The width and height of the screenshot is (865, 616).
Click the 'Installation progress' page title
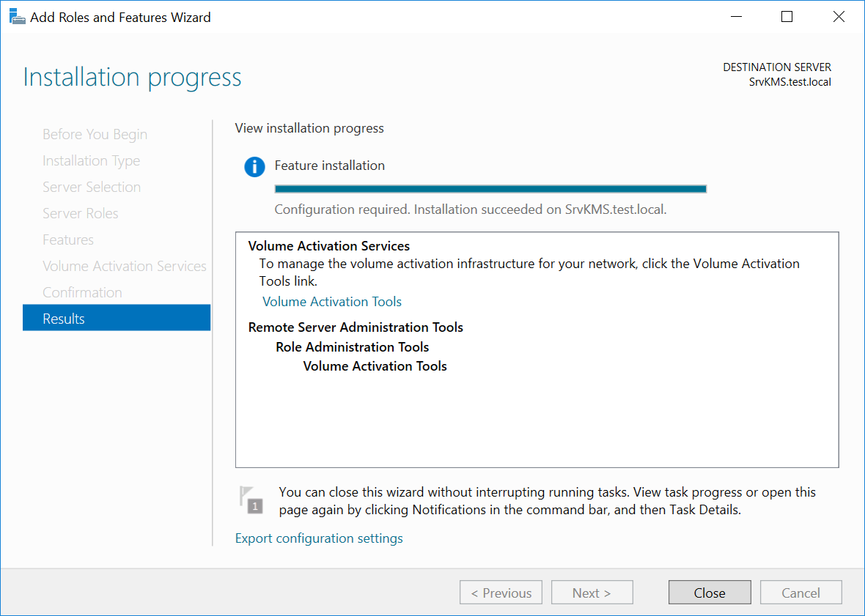pyautogui.click(x=132, y=77)
